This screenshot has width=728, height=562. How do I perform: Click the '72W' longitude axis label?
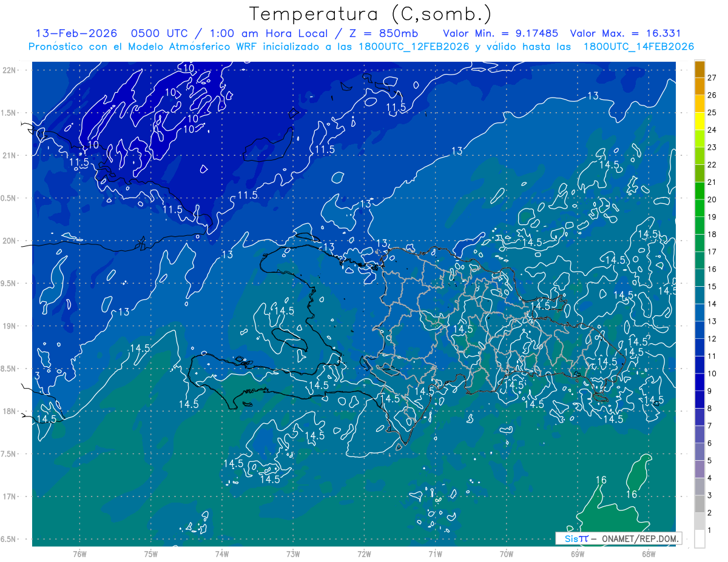tap(364, 554)
